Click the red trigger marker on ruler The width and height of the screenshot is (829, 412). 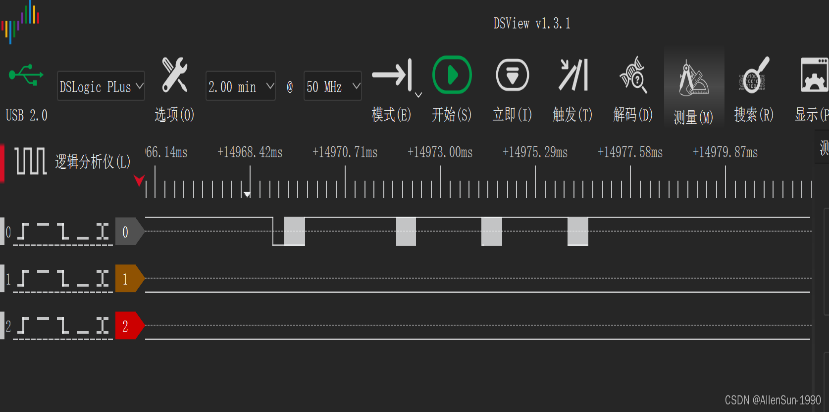[x=139, y=181]
